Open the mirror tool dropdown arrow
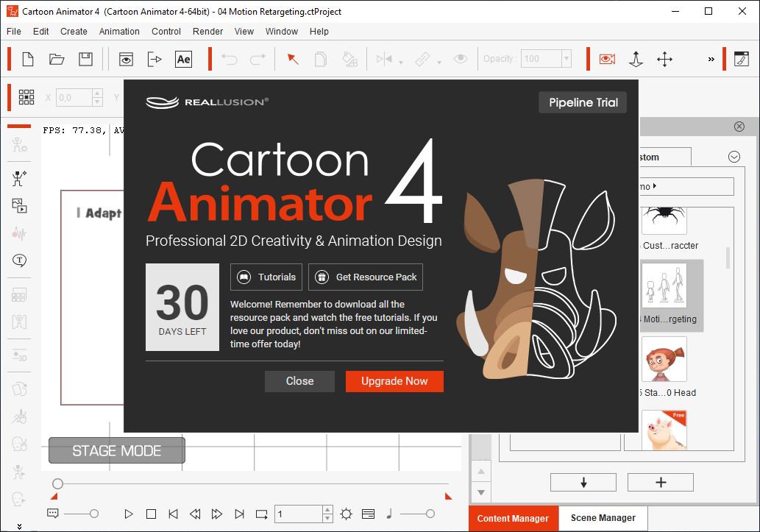Screen dimensions: 760x532 pyautogui.click(x=401, y=63)
